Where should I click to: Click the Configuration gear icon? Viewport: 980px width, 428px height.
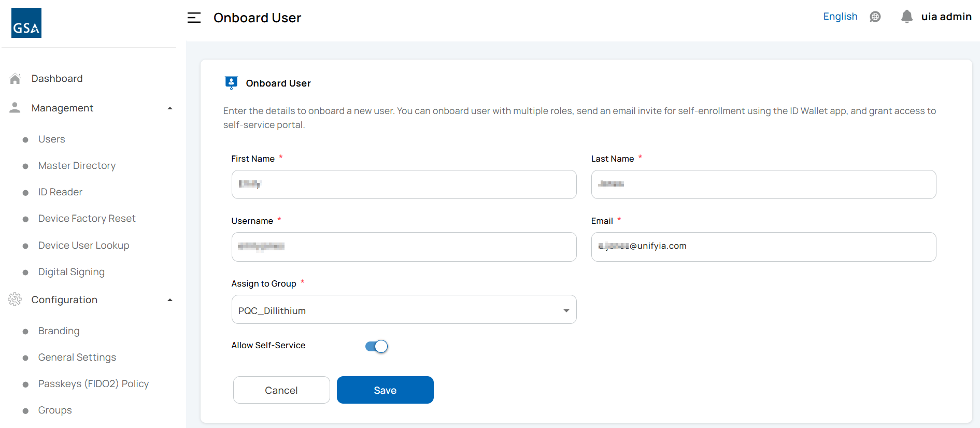coord(15,299)
